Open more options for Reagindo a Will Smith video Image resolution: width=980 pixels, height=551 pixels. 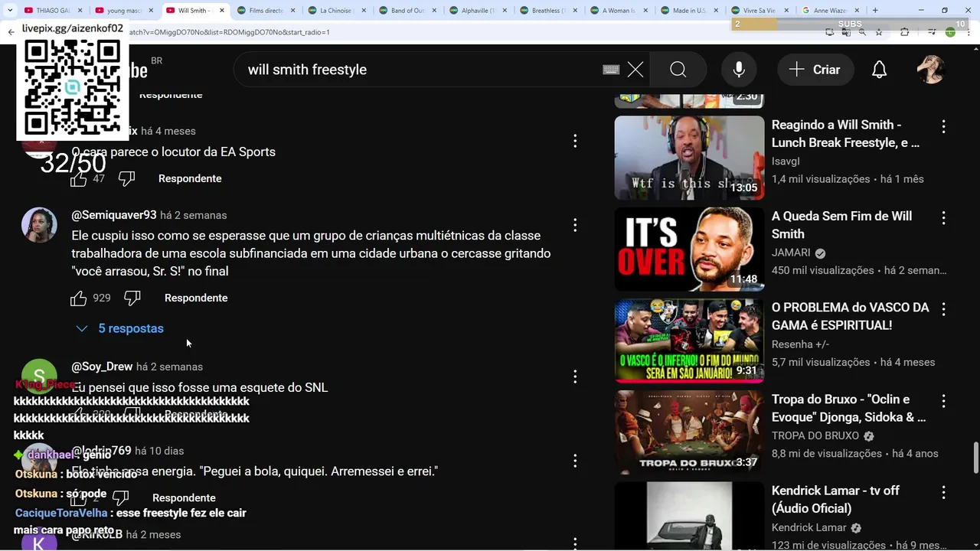pyautogui.click(x=943, y=127)
